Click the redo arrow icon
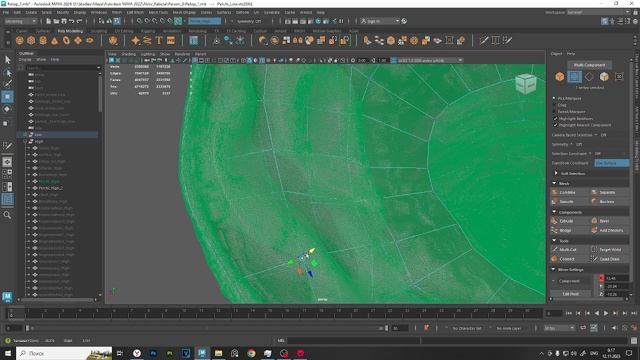The width and height of the screenshot is (640, 360). (x=80, y=21)
